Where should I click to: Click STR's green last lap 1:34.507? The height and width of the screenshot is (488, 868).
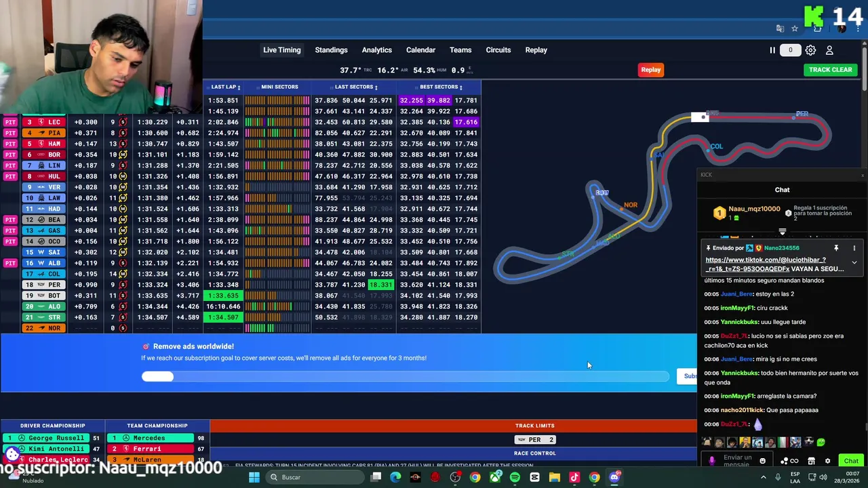pos(223,317)
